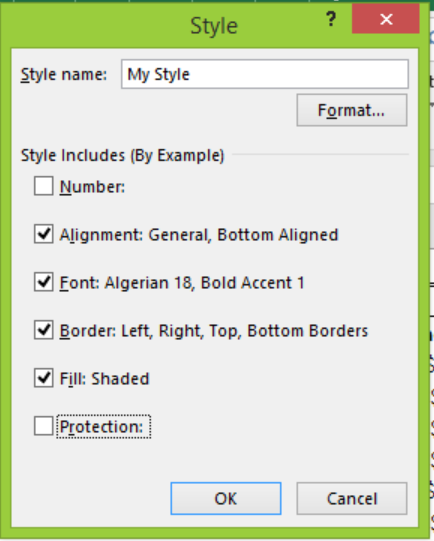The image size is (434, 541).
Task: Confirm the style with OK
Action: (226, 499)
